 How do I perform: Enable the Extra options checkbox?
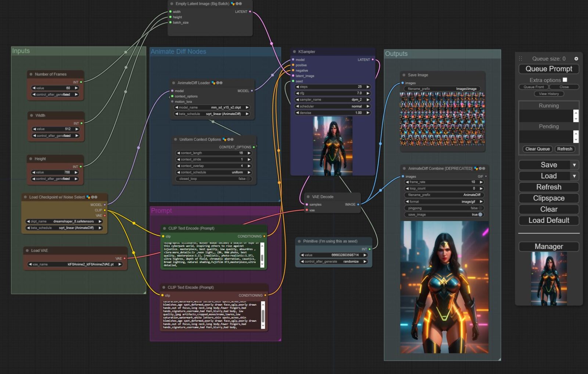[565, 80]
